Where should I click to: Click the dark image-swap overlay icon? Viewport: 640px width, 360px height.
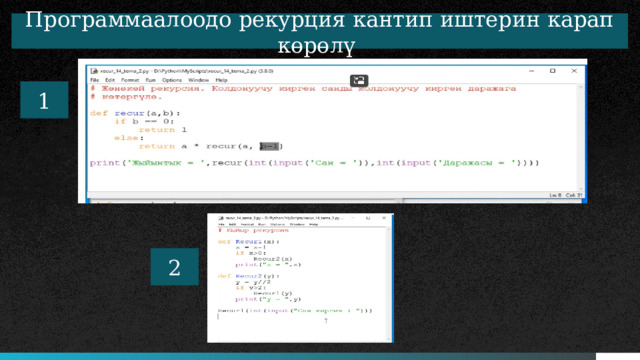pyautogui.click(x=359, y=80)
